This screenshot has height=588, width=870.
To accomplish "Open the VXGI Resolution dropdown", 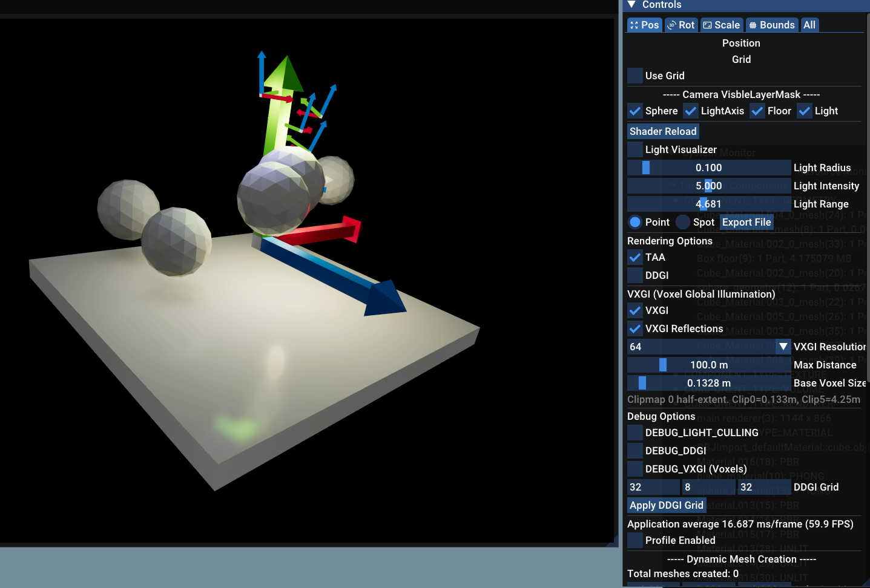I will pos(783,347).
